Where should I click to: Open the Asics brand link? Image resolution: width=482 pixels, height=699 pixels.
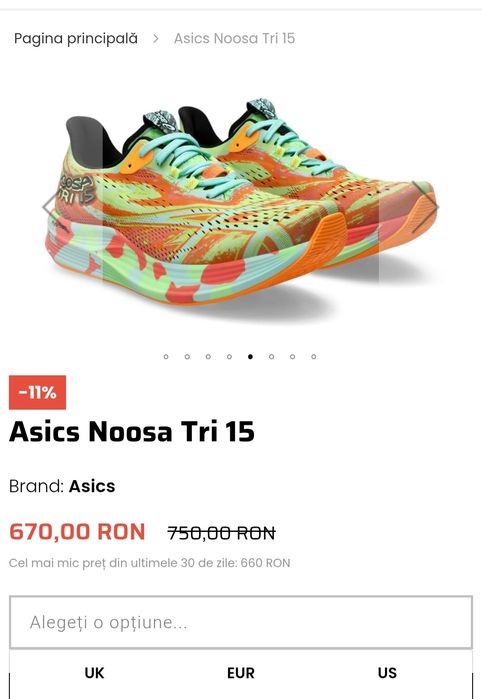coord(92,486)
